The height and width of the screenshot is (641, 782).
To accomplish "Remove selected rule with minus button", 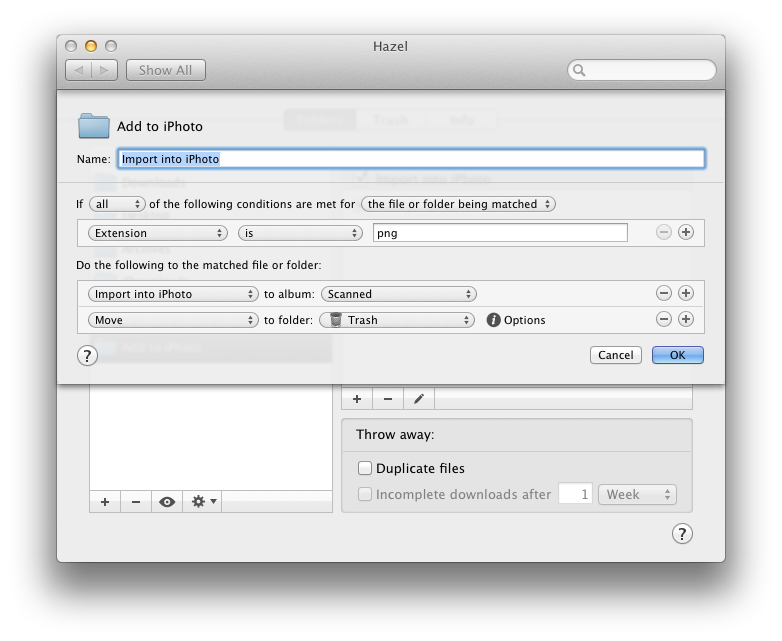I will (x=388, y=399).
